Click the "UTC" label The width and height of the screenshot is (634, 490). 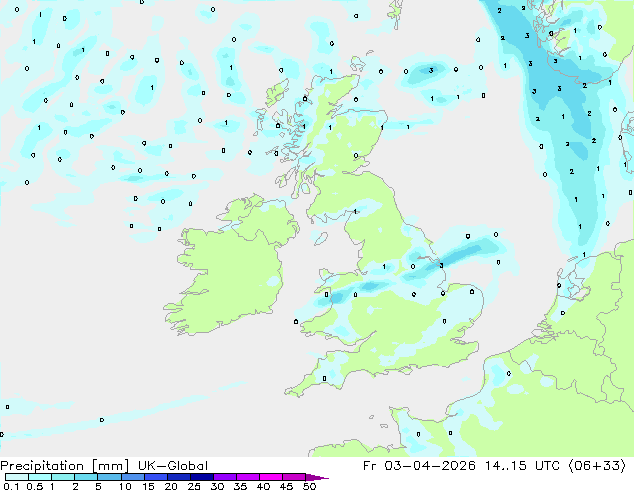(x=547, y=466)
